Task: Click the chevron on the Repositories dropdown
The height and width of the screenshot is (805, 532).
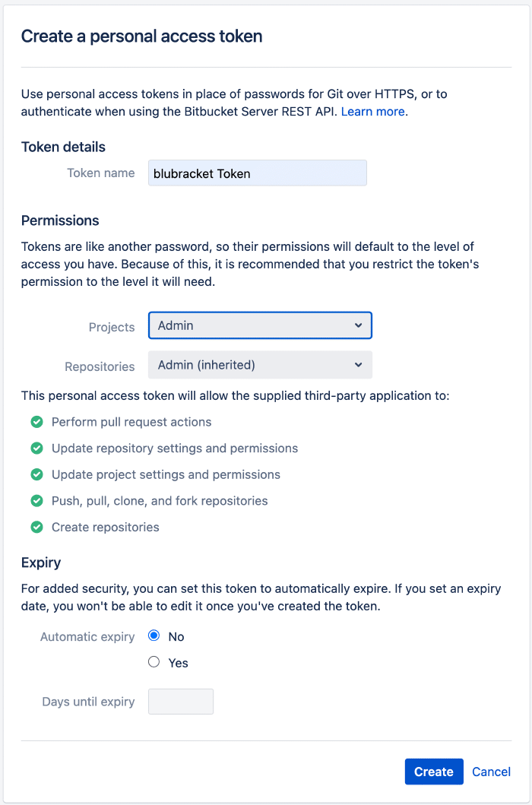Action: pos(358,365)
